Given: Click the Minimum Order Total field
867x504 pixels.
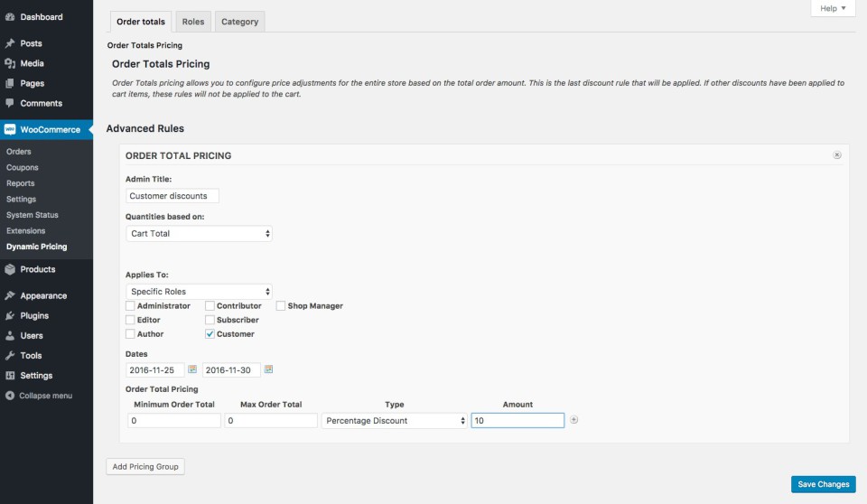Looking at the screenshot, I should 173,421.
